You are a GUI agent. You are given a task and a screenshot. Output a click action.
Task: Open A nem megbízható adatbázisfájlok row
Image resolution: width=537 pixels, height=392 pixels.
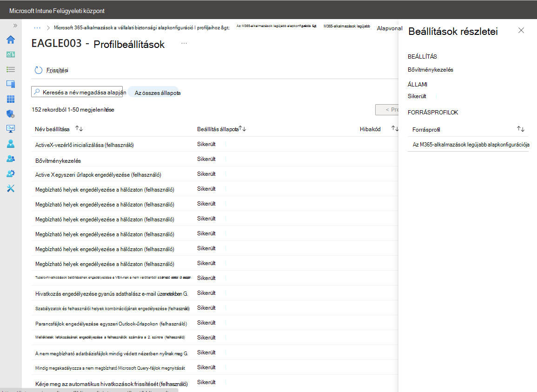[112, 353]
